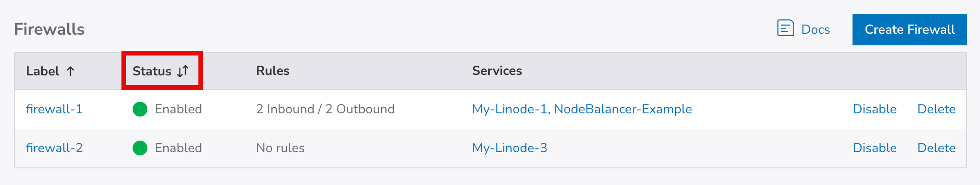Sort table by Label column header
The image size is (980, 185).
tap(43, 71)
